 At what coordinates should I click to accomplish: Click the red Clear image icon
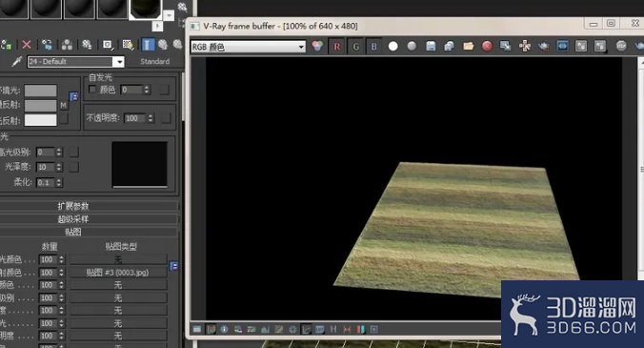click(487, 46)
